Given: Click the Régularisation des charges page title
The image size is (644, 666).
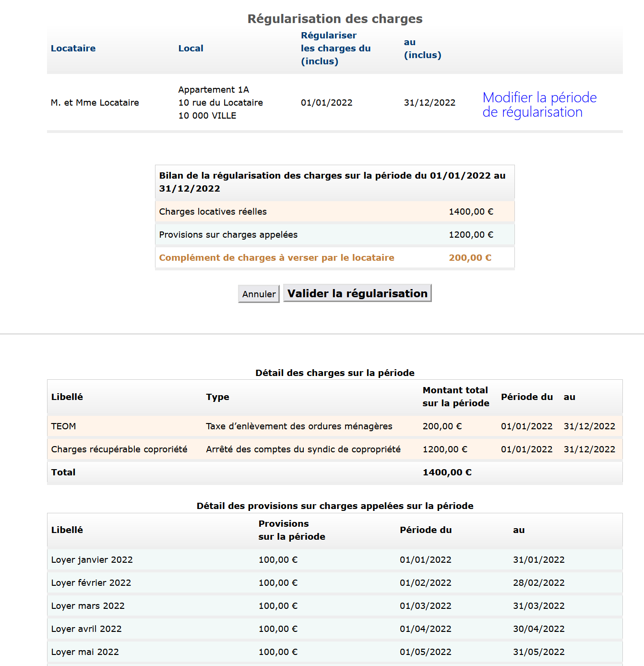Looking at the screenshot, I should point(335,19).
